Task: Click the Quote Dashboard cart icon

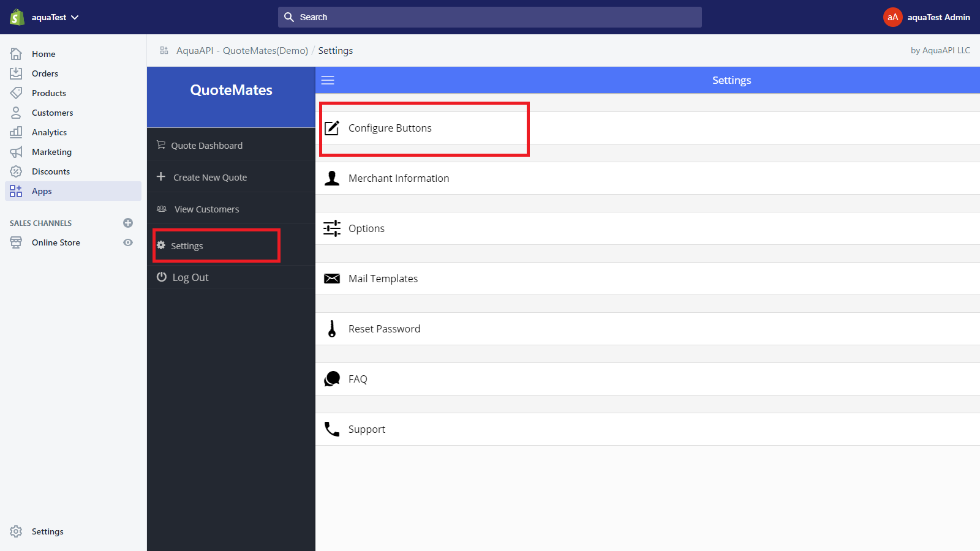Action: [x=161, y=145]
